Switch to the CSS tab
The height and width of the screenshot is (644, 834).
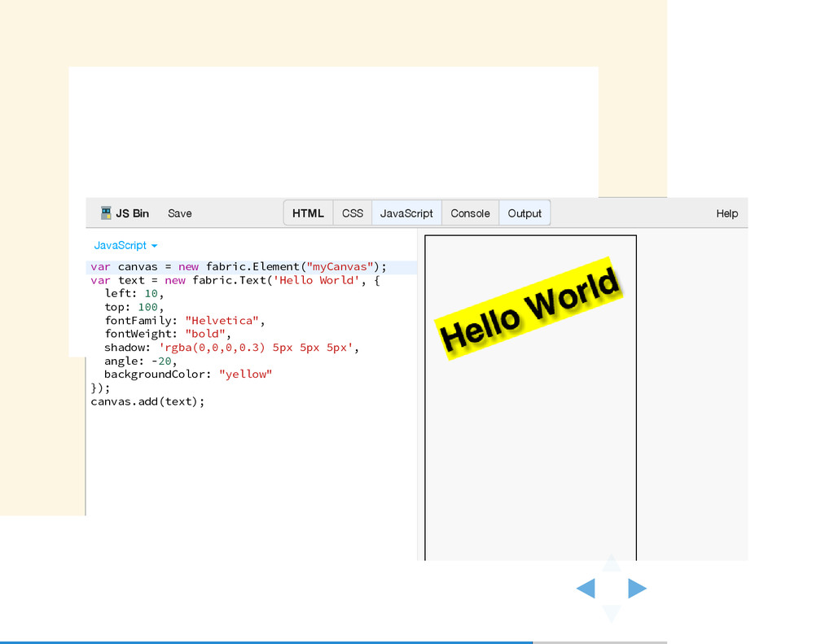352,212
